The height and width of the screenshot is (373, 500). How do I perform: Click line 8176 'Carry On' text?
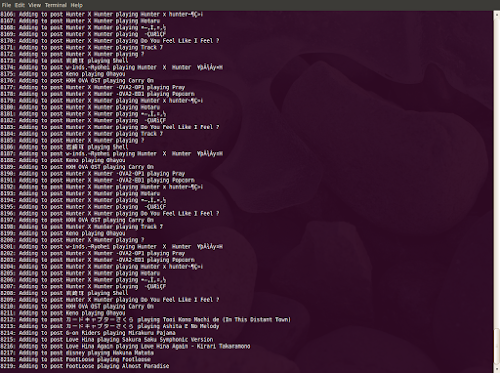pyautogui.click(x=141, y=81)
